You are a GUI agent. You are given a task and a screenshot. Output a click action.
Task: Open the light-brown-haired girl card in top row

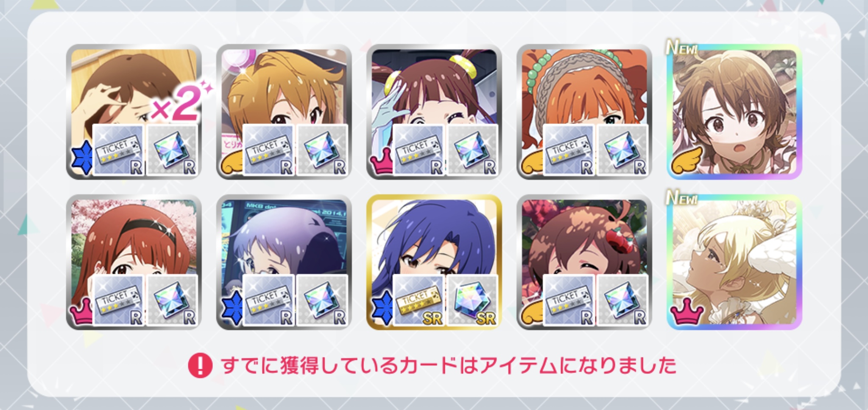pyautogui.click(x=284, y=112)
